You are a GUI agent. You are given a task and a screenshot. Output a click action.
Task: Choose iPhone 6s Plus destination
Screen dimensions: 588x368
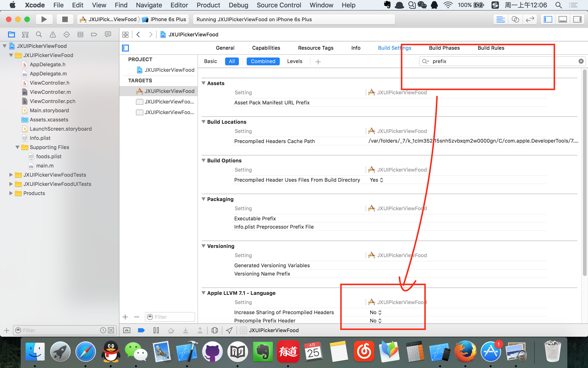(x=164, y=20)
